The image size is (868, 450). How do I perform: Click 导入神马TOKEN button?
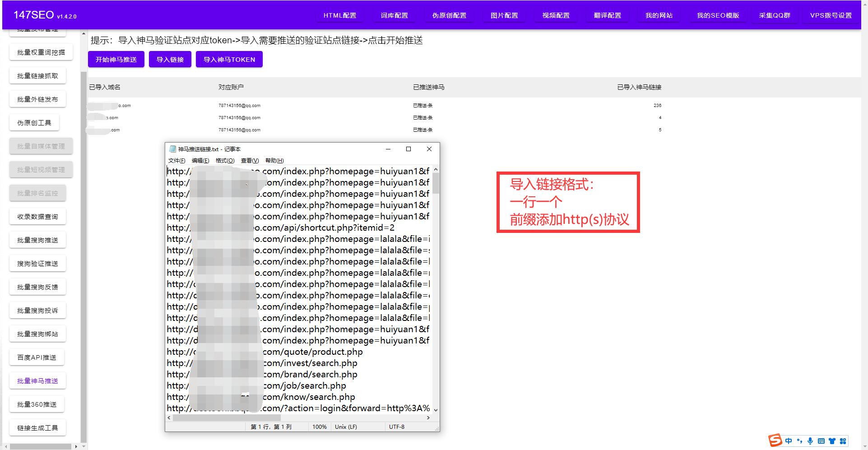click(x=229, y=60)
